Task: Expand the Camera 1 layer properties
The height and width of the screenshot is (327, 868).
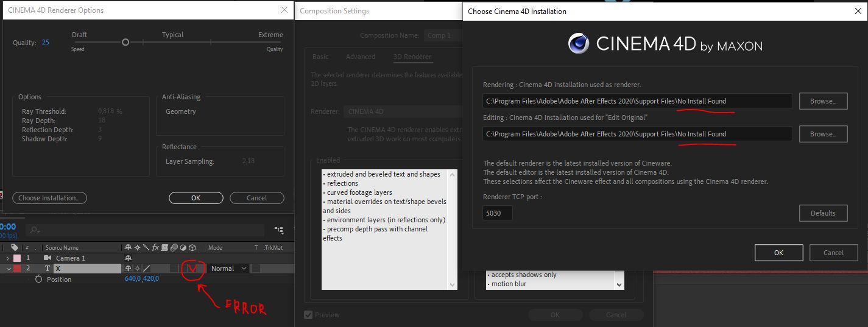Action: [x=7, y=258]
